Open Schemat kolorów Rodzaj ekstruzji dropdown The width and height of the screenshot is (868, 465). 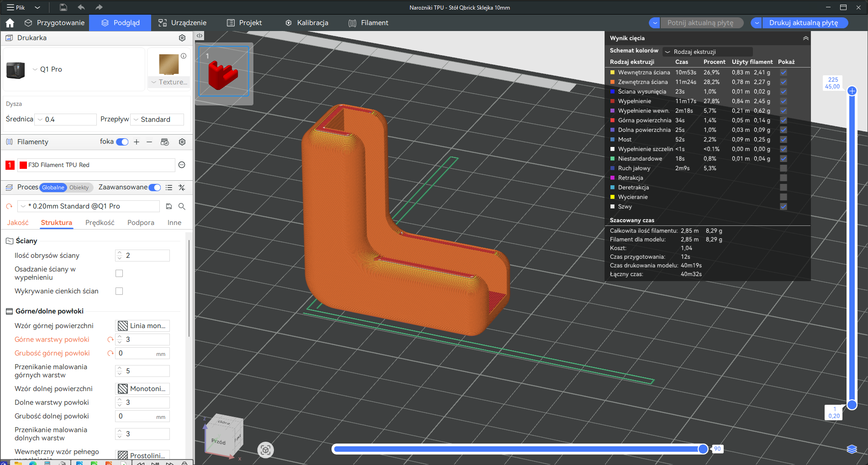pos(707,52)
